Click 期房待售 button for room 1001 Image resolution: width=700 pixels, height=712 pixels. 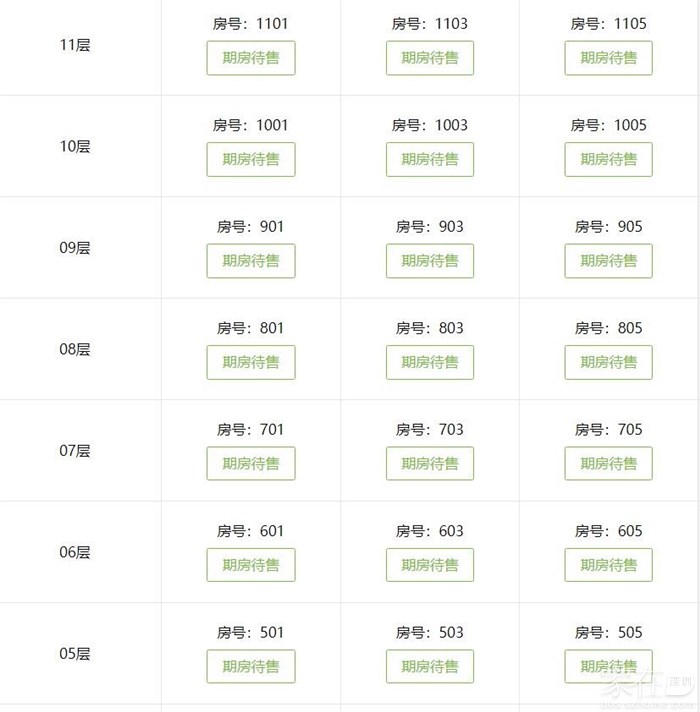pos(251,159)
